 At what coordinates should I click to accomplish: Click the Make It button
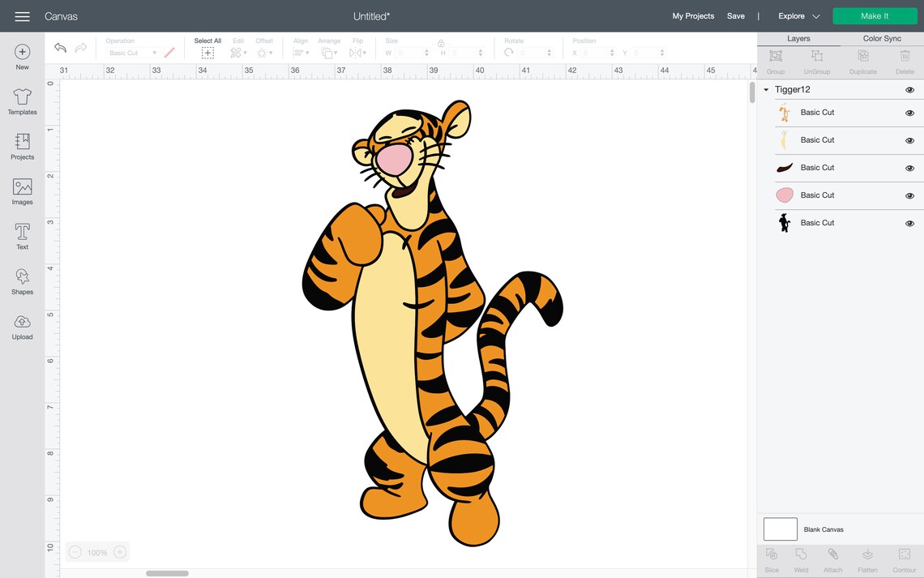[875, 15]
